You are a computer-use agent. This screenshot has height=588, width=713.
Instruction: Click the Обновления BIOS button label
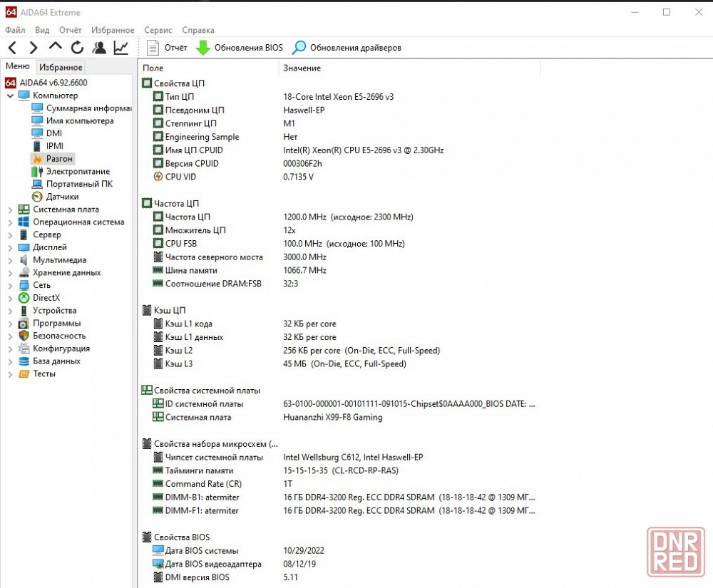point(248,48)
